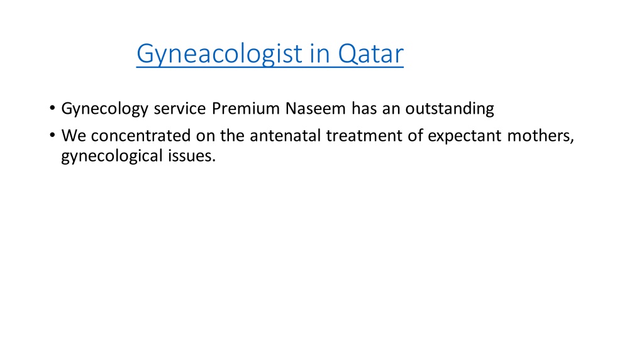Click the word Gynecology in first bullet
Screen dimensions: 644x362
coord(105,109)
